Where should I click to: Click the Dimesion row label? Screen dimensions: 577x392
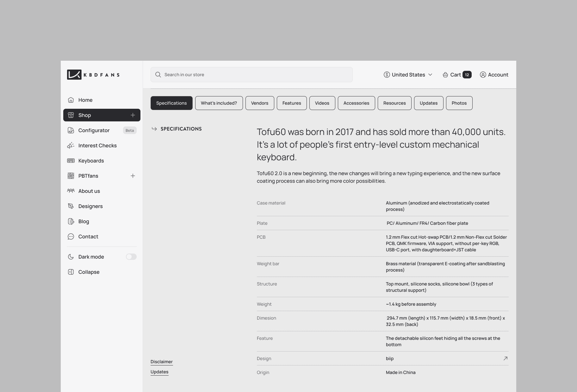pos(266,318)
